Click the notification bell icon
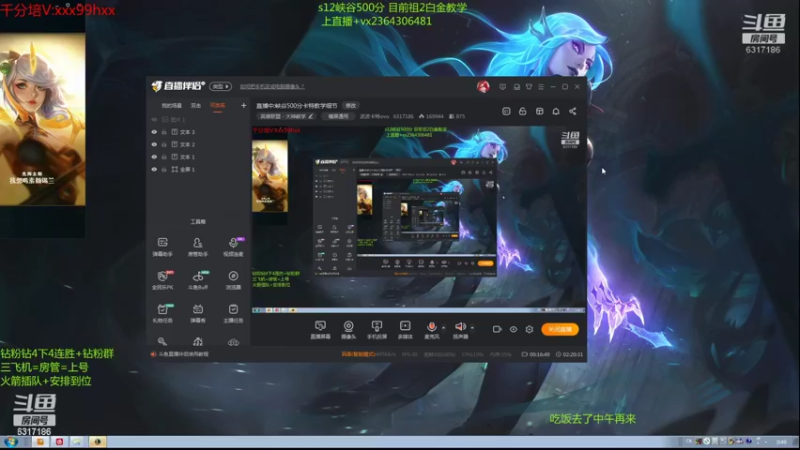 556,111
